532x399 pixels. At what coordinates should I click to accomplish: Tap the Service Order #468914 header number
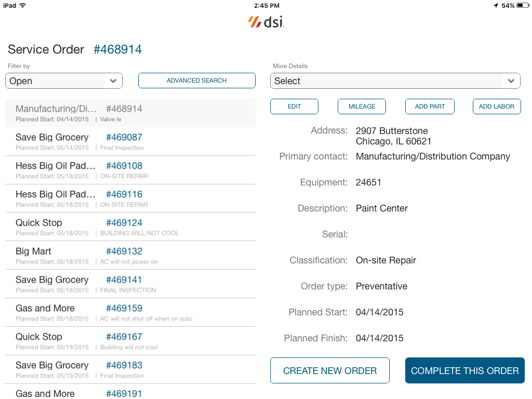tap(117, 49)
